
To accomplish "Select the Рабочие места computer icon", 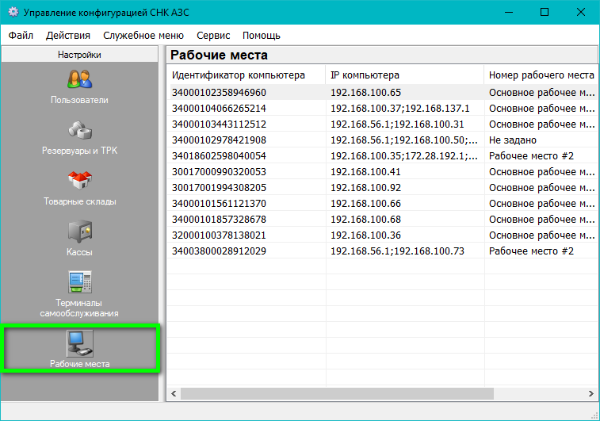I will point(79,343).
